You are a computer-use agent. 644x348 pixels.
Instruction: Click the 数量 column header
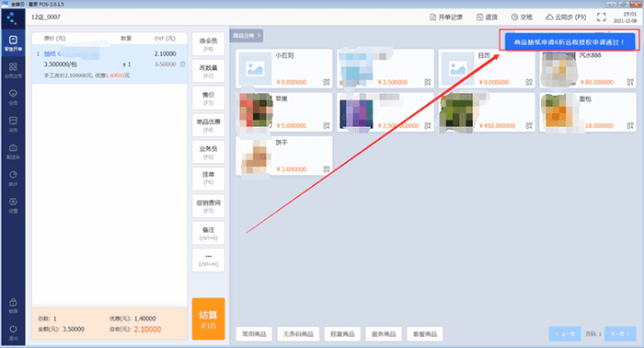(x=126, y=39)
